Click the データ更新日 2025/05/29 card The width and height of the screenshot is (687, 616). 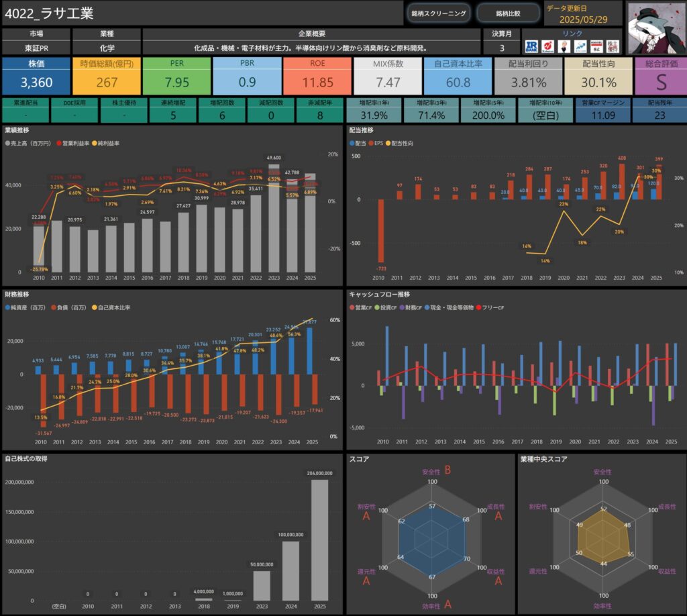point(583,13)
